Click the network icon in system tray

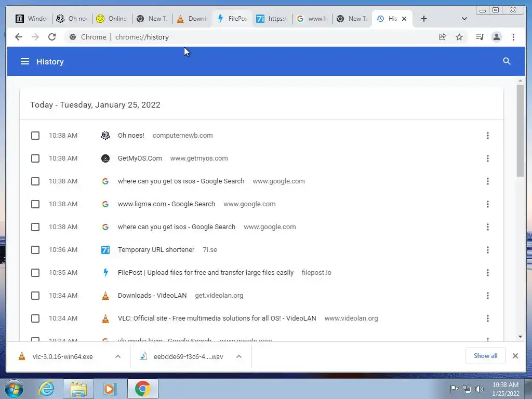pyautogui.click(x=467, y=389)
